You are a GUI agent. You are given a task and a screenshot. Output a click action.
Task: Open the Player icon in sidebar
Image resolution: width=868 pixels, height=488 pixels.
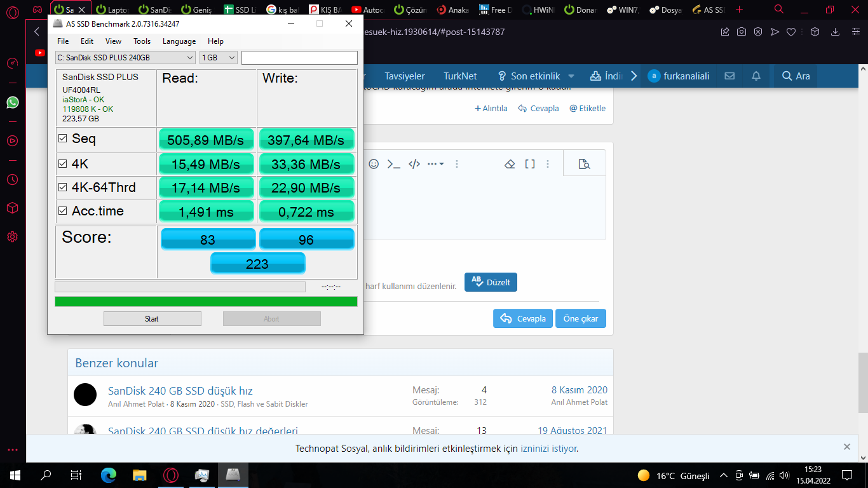click(12, 141)
